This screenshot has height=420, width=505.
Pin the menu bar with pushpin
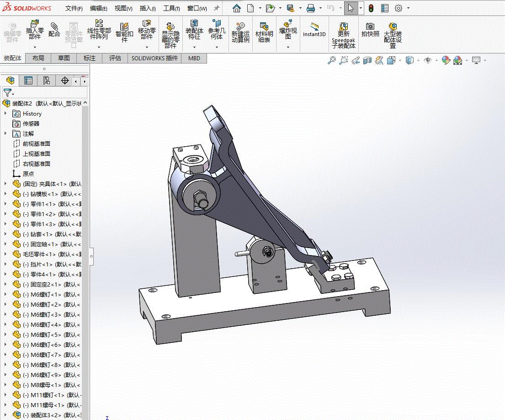point(216,8)
